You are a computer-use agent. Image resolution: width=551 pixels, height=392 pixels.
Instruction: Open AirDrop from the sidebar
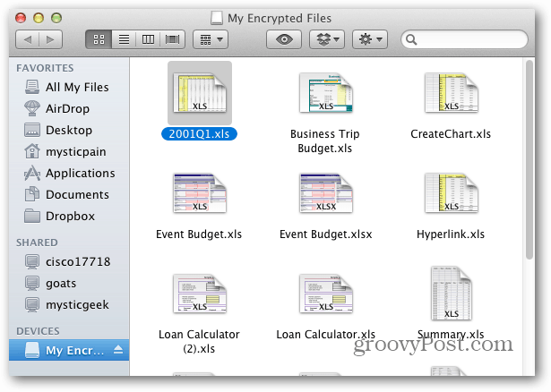coord(69,109)
